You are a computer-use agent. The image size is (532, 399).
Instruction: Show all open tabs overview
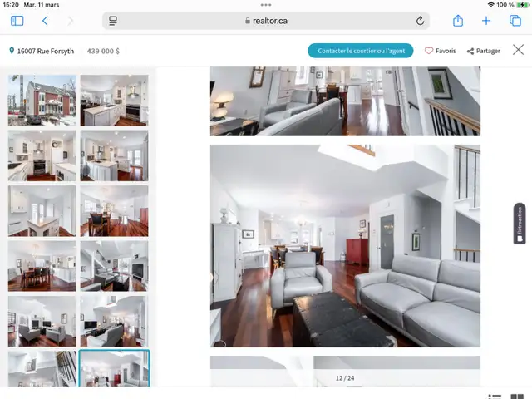tap(515, 21)
